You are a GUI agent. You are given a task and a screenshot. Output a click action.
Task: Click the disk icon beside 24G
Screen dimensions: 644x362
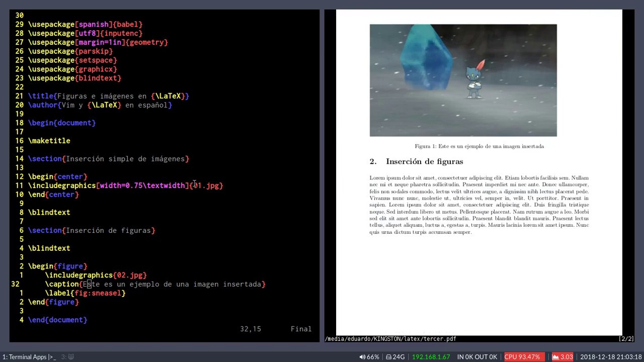tap(388, 357)
